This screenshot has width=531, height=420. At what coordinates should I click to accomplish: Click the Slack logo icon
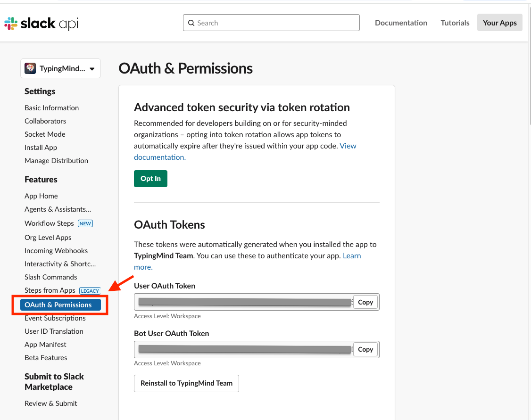pos(11,24)
